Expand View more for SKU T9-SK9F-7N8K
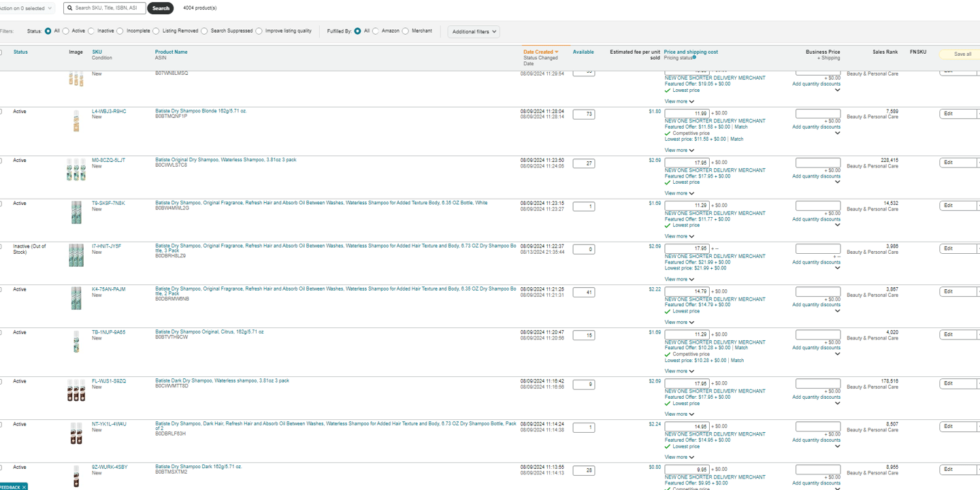The image size is (980, 490). pos(679,236)
